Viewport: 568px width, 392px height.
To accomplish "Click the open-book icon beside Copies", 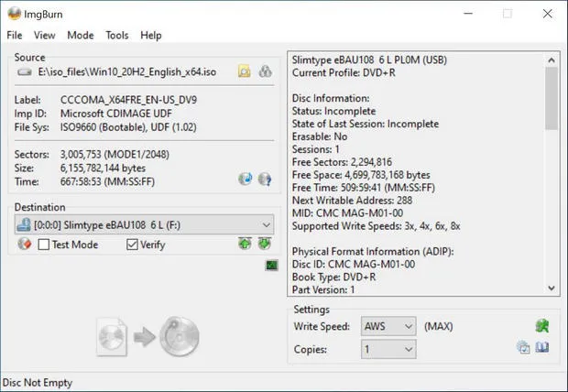I will coord(542,347).
